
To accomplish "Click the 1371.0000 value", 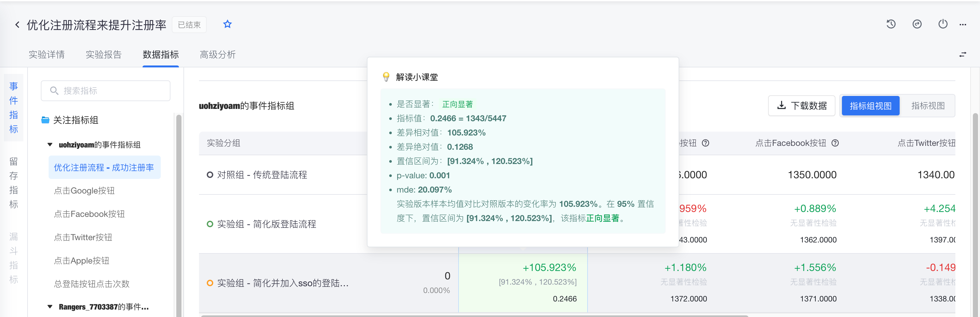I will pos(818,299).
